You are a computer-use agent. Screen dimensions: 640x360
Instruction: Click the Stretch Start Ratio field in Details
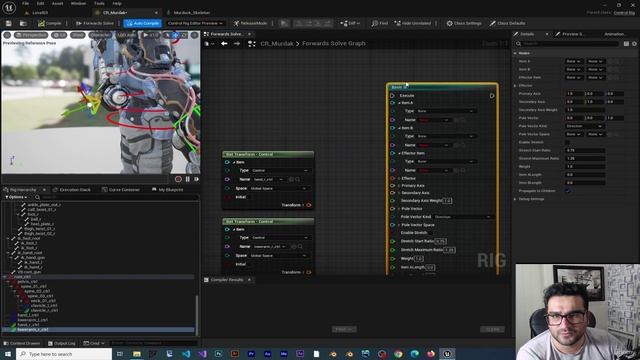[585, 151]
